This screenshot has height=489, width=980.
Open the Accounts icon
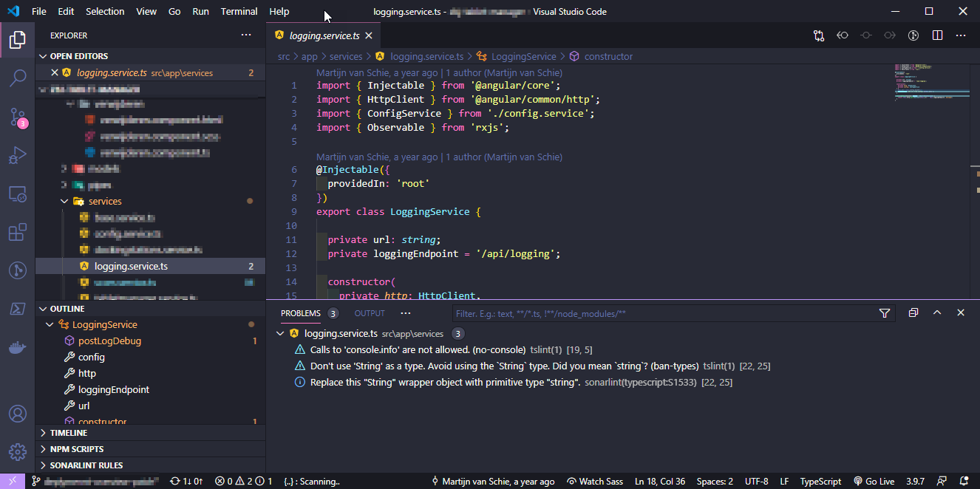tap(18, 414)
